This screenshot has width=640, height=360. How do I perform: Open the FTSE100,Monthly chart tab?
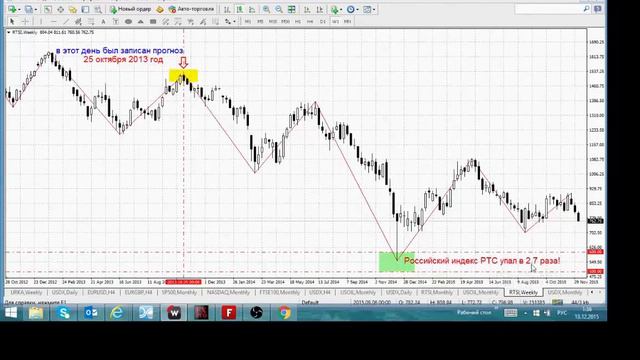point(280,292)
